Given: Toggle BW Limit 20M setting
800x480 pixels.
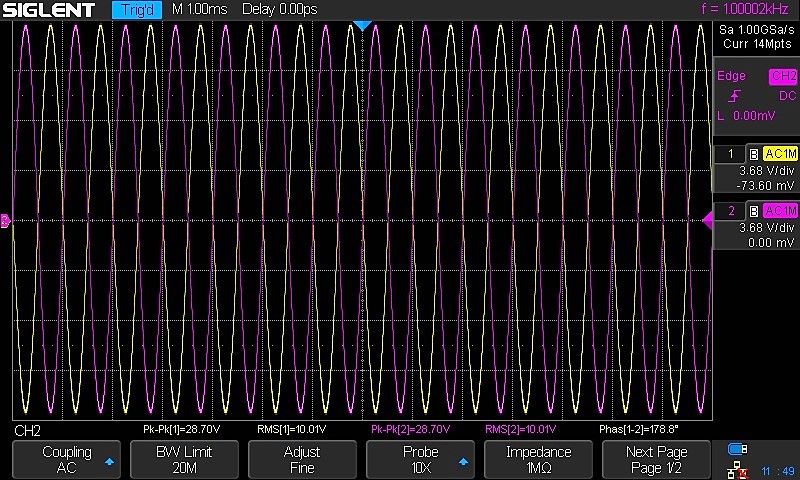Looking at the screenshot, I should coord(184,460).
